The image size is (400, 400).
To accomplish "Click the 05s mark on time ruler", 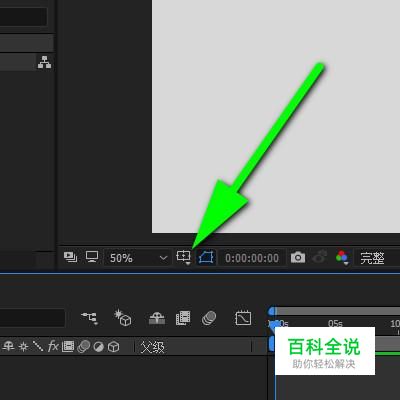I will [x=335, y=324].
